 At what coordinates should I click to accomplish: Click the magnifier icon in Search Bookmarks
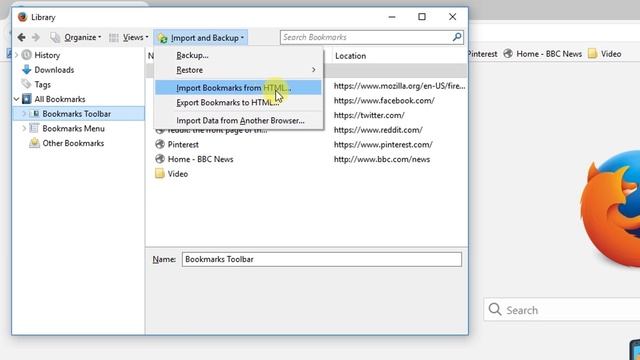point(457,37)
